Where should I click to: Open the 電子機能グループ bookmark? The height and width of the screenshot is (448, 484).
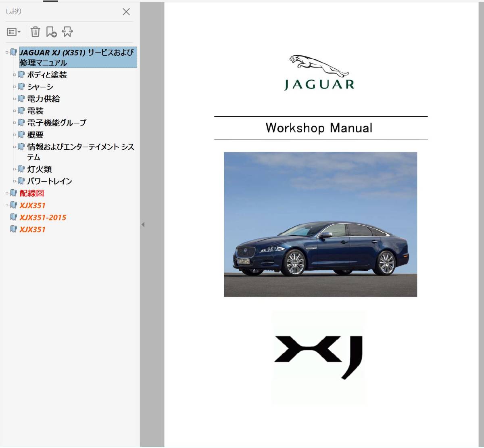[x=57, y=123]
